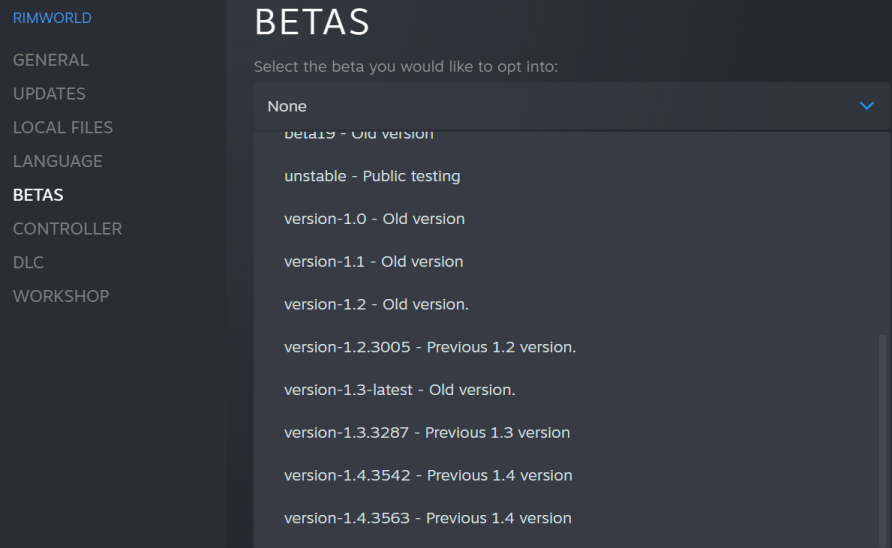Select version-1.3-latest - Old version
The width and height of the screenshot is (892, 548).
click(x=399, y=390)
